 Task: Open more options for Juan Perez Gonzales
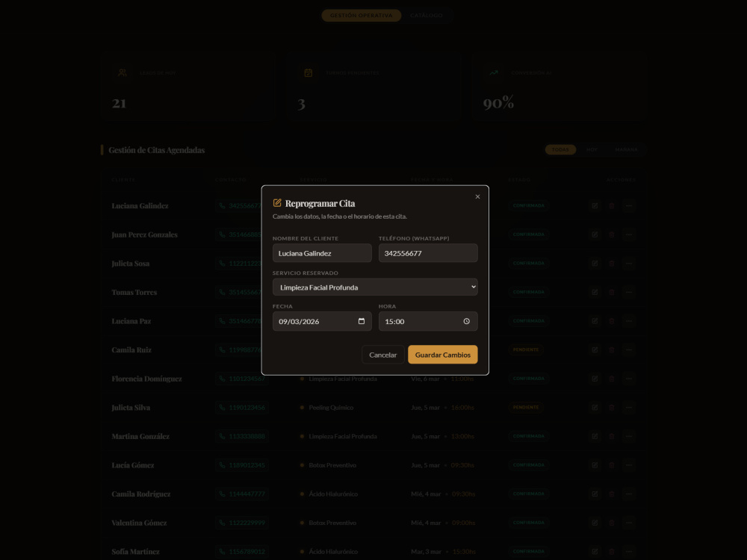click(x=629, y=234)
